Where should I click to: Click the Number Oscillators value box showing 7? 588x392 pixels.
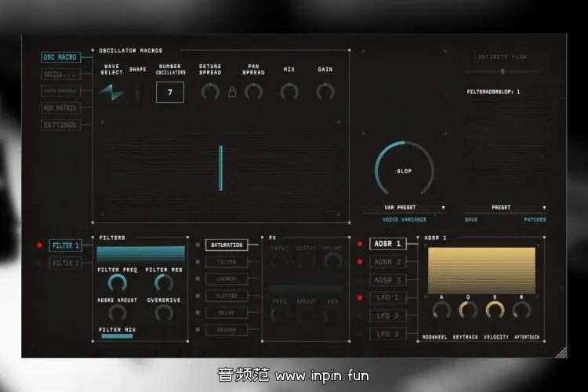[x=170, y=93]
